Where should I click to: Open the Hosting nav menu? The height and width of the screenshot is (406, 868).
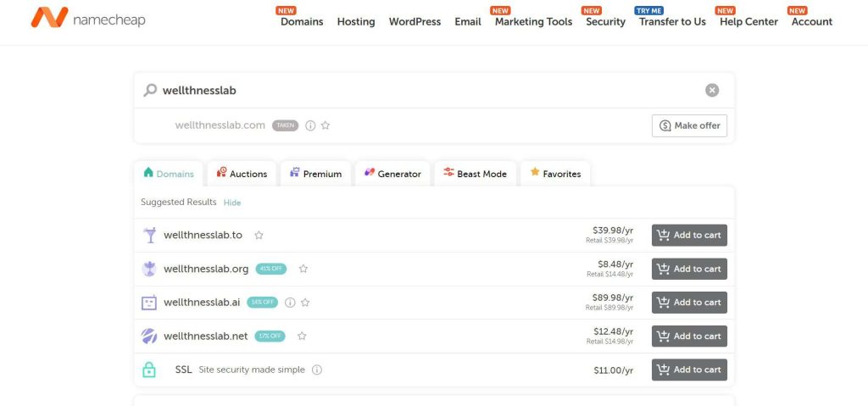click(x=356, y=21)
